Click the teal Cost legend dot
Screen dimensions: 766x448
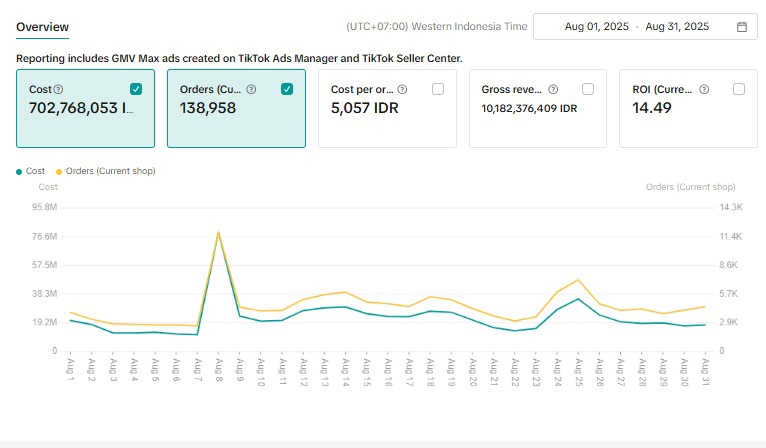coord(19,171)
